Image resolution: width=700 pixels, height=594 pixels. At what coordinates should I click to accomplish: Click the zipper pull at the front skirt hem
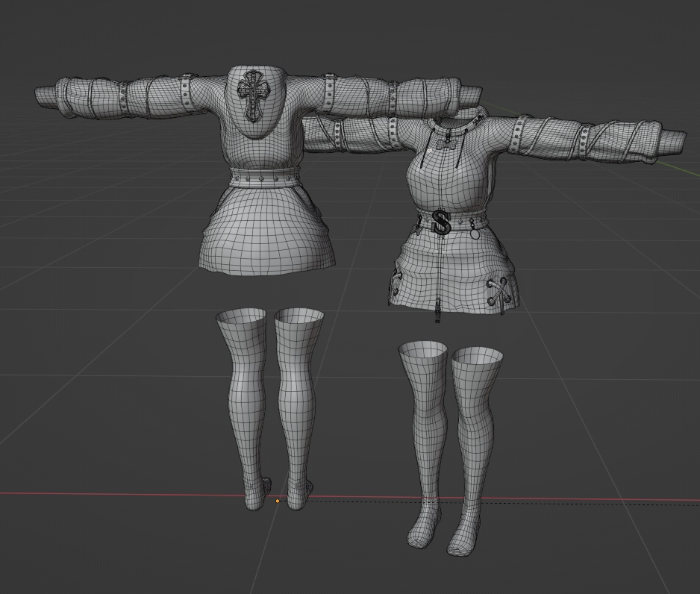coord(438,308)
